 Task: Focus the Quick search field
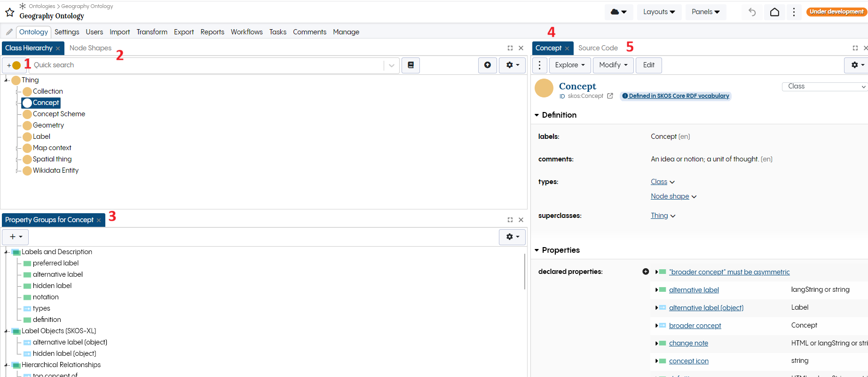207,65
